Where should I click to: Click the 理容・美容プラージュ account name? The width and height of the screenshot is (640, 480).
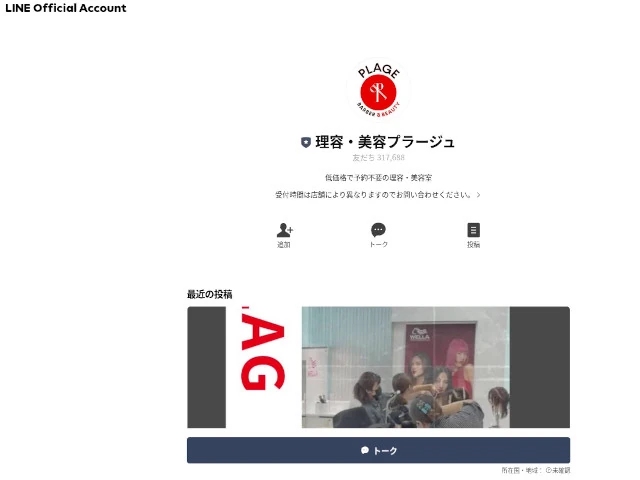[385, 142]
